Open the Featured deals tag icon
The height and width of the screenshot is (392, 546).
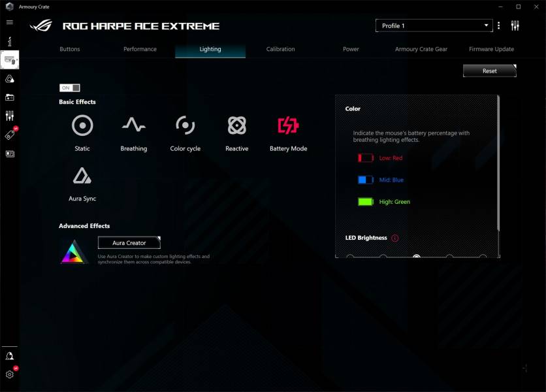(x=10, y=135)
